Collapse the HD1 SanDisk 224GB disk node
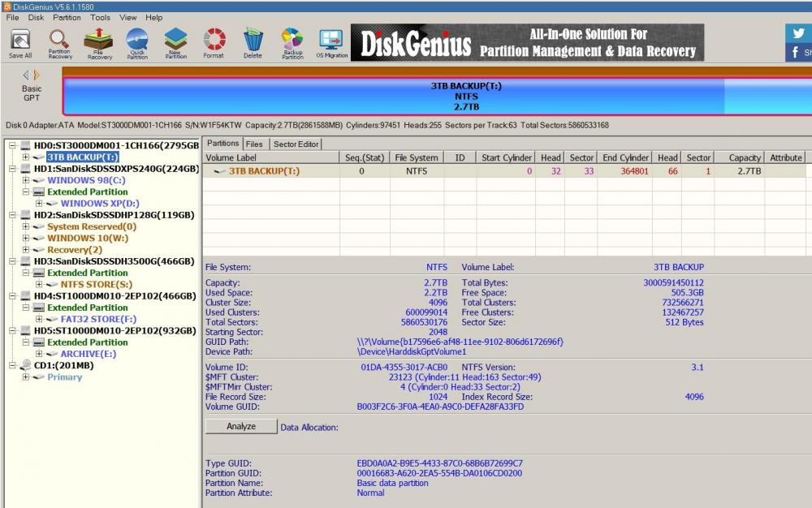 [x=12, y=169]
